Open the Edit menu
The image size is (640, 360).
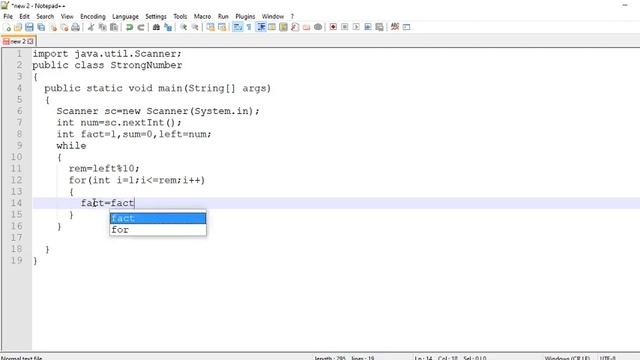(x=24, y=16)
